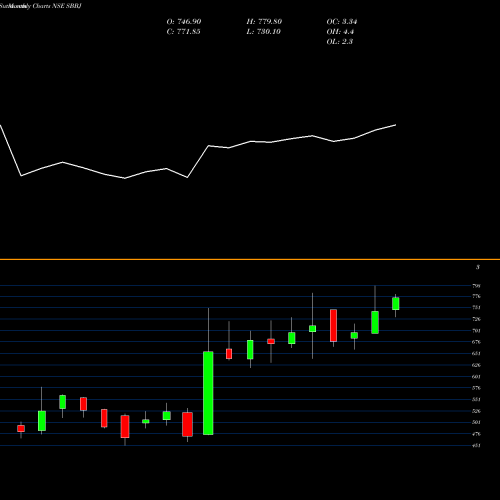Click the '796' price axis label
This screenshot has height=500, width=500.
pyautogui.click(x=476, y=286)
